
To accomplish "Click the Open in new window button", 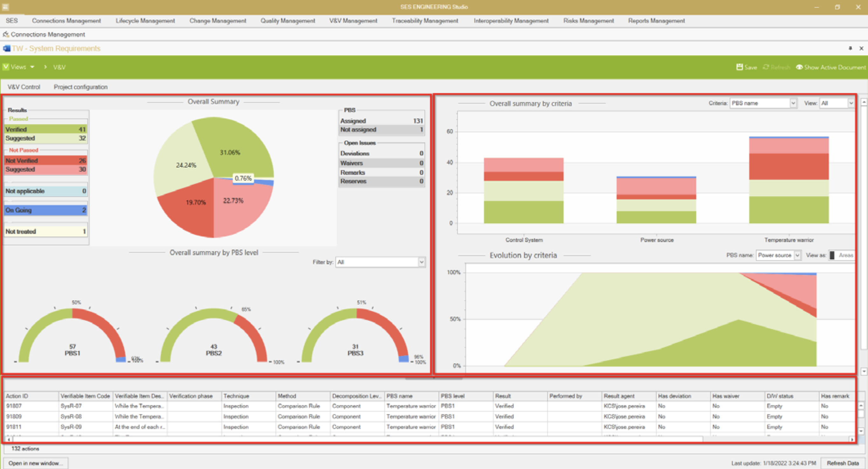I will tap(35, 463).
